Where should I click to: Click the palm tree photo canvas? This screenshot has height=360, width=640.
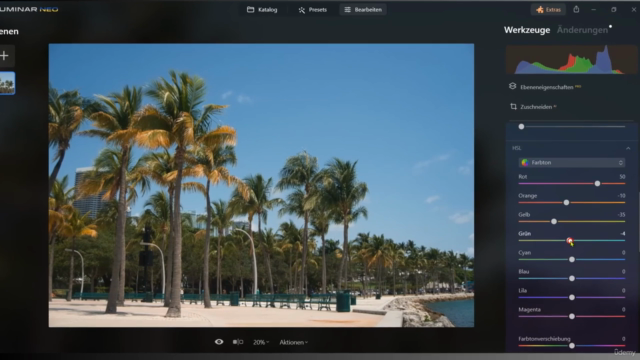pyautogui.click(x=261, y=185)
